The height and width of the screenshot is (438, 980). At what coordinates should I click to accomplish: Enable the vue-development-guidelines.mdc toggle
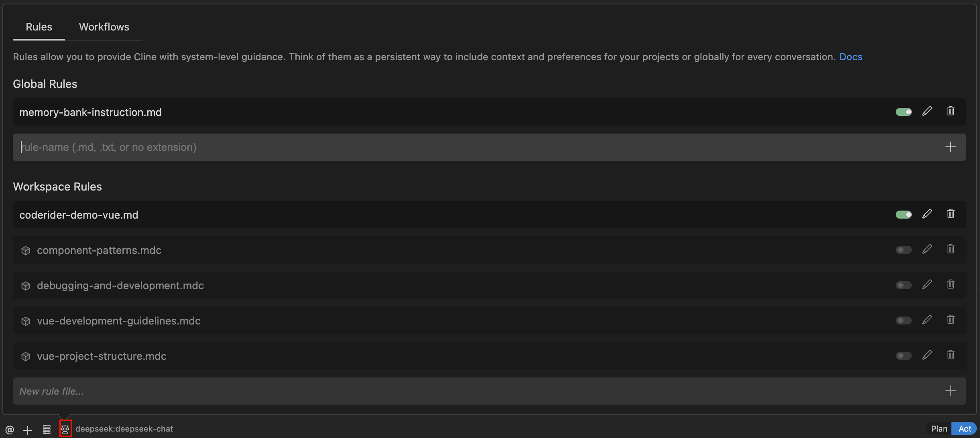pos(904,320)
